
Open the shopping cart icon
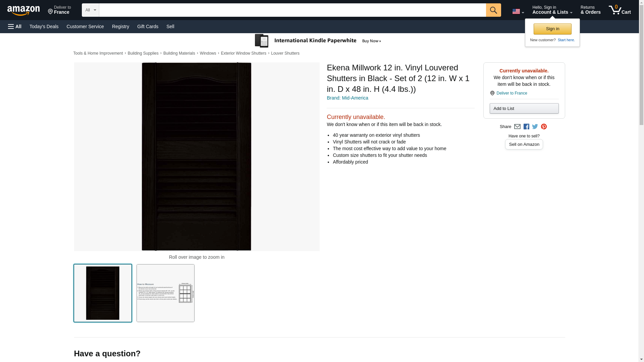pos(620,10)
